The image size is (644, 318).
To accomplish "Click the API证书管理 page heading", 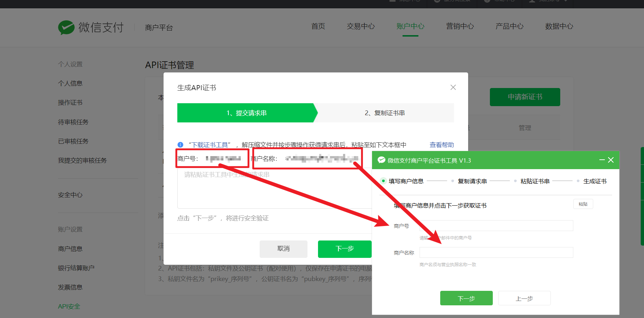I will 169,65.
